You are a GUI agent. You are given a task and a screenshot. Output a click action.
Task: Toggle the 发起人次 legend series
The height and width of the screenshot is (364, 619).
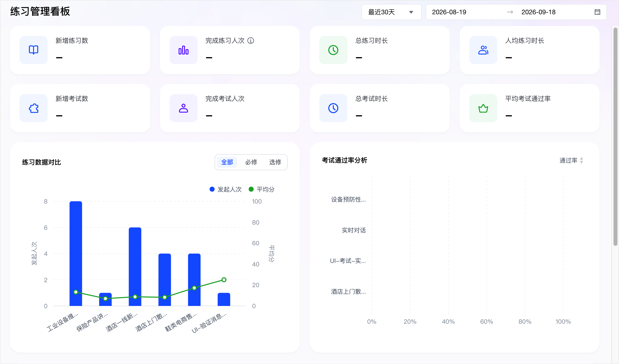coord(226,189)
